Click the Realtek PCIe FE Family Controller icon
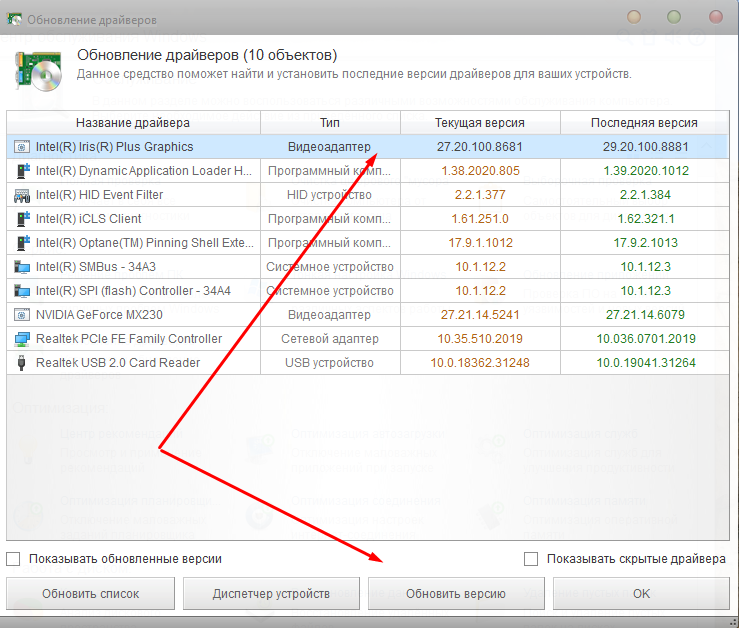 [x=22, y=339]
